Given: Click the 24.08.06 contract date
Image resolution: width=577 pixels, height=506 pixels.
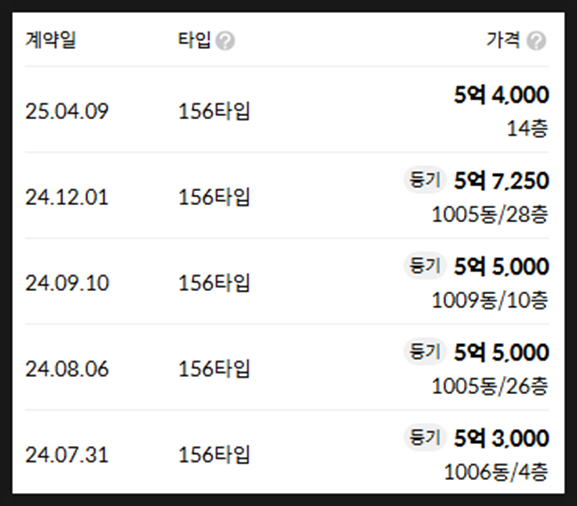Looking at the screenshot, I should [67, 369].
